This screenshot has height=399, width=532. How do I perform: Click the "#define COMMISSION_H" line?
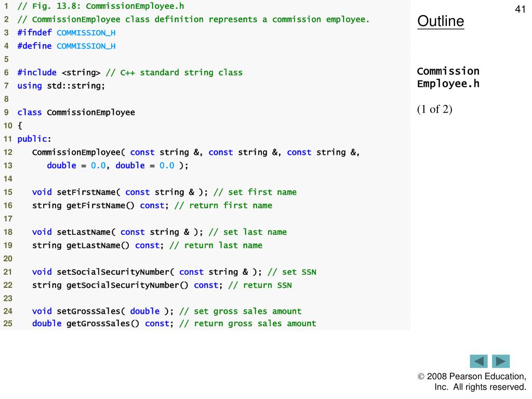(66, 46)
